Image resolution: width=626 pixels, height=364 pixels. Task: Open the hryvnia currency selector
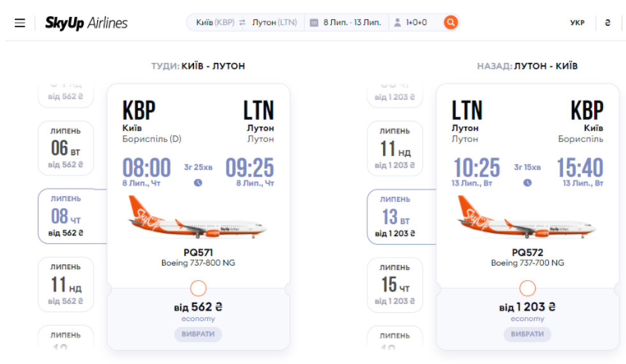[x=607, y=23]
